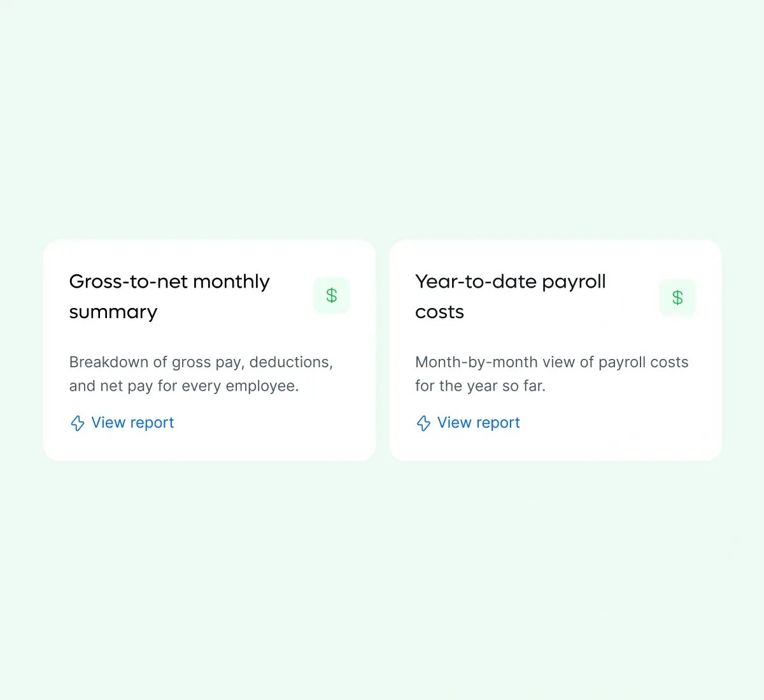Click the dollar icon on Year-to-date payroll card
The image size is (764, 700).
coord(677,297)
